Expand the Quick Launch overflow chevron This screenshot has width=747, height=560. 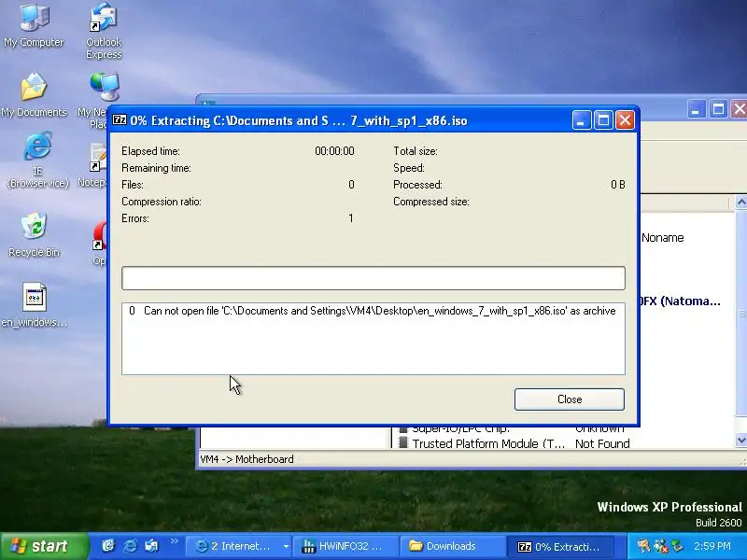pyautogui.click(x=174, y=541)
